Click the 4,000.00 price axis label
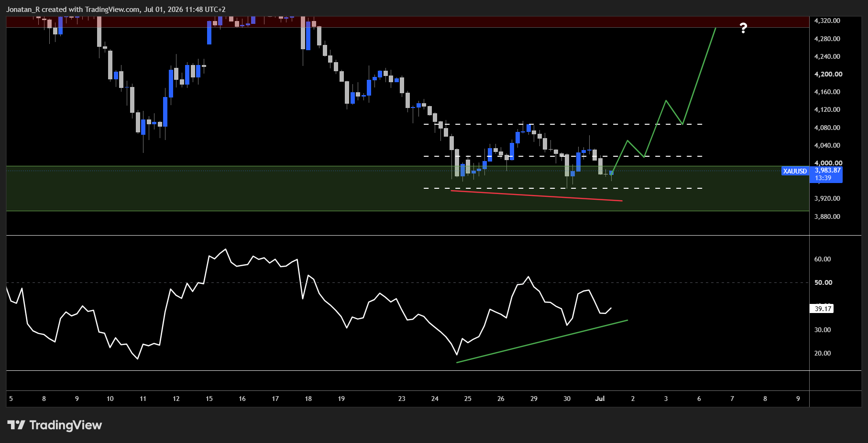The image size is (868, 443). pos(828,163)
